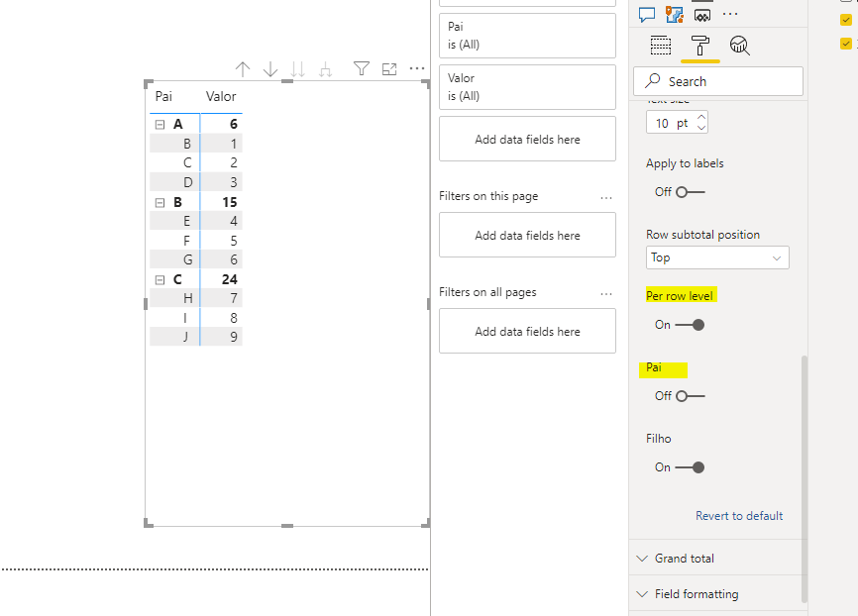Open 'Filters on this page' more options
This screenshot has width=858, height=616.
[606, 197]
